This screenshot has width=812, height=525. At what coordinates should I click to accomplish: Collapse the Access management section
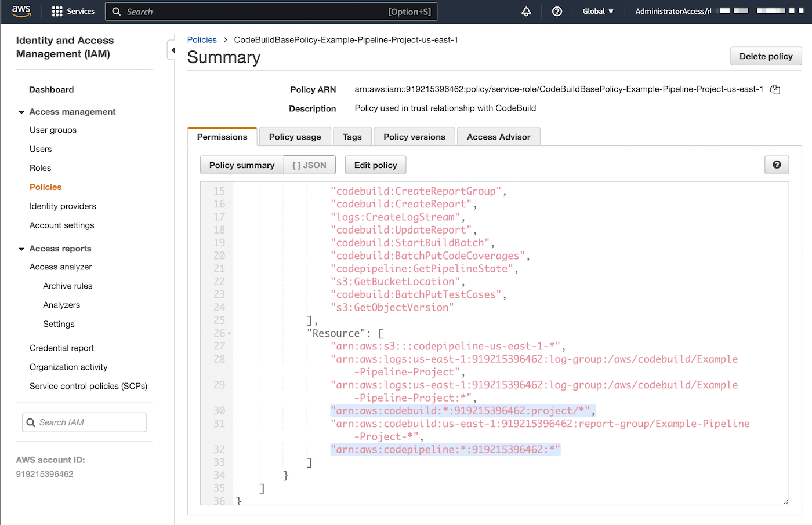coord(21,112)
